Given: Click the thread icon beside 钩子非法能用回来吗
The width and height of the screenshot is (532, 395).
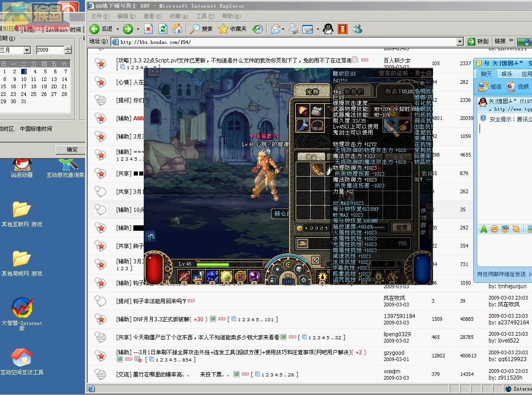Looking at the screenshot, I should point(100,301).
